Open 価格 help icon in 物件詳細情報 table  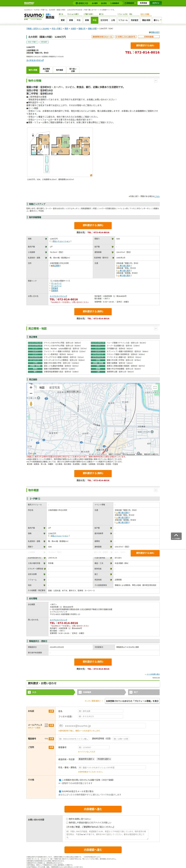point(46,239)
